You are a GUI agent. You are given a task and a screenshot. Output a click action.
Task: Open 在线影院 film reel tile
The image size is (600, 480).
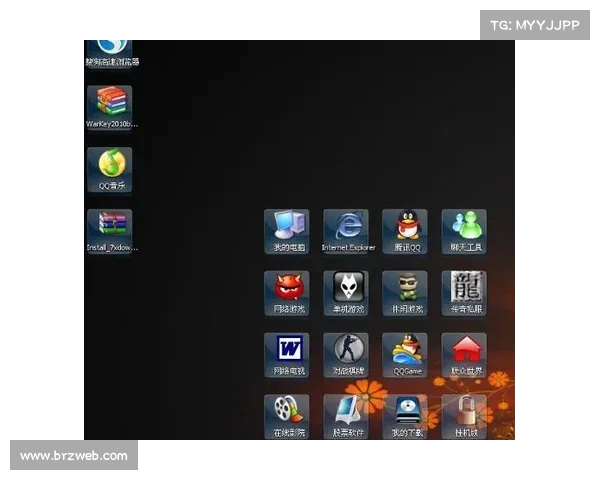287,417
